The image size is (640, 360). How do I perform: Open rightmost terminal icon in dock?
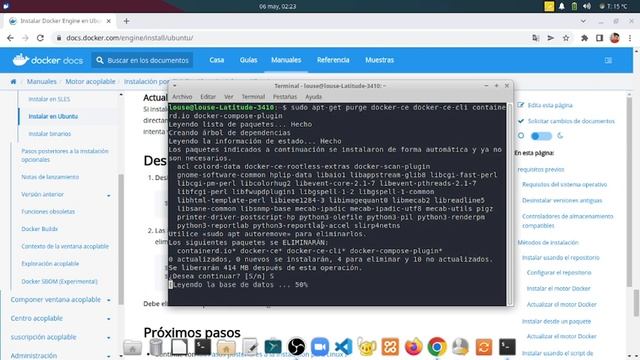point(507,347)
